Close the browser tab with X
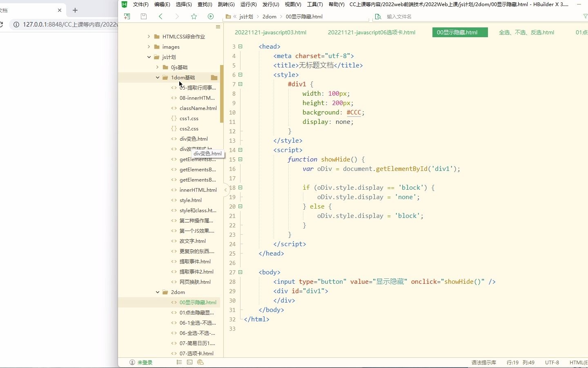The height and width of the screenshot is (368, 588). pos(60,10)
